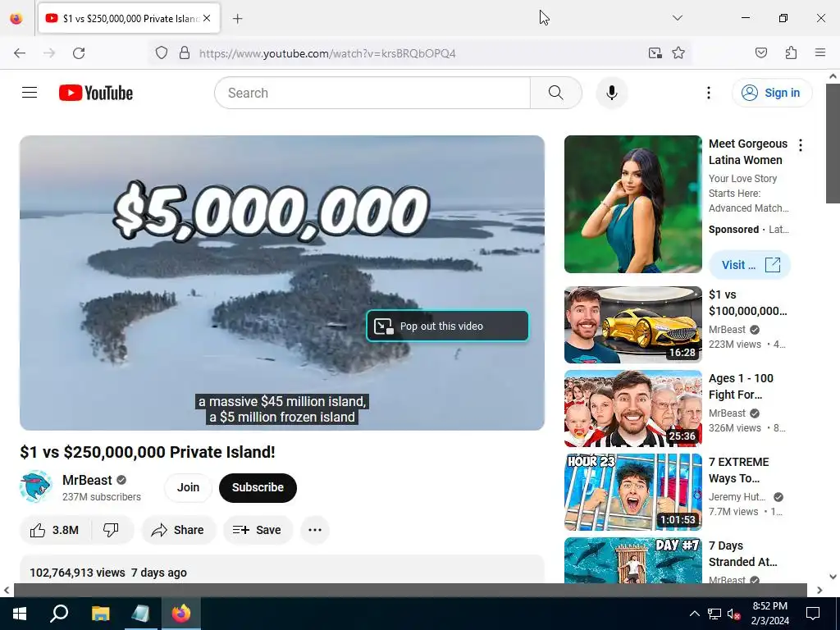Open Windows taskbar search
Screen dimensions: 840x630
59,614
